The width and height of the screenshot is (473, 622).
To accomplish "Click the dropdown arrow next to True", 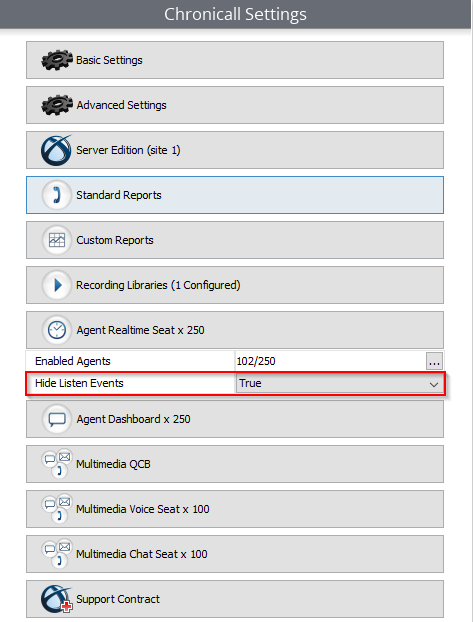I will (x=434, y=384).
